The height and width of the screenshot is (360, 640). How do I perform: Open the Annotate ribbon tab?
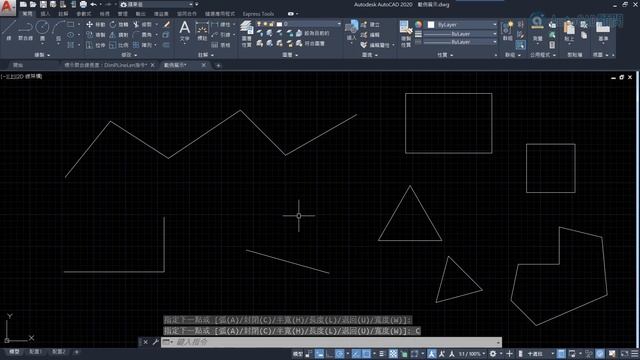(x=63, y=13)
